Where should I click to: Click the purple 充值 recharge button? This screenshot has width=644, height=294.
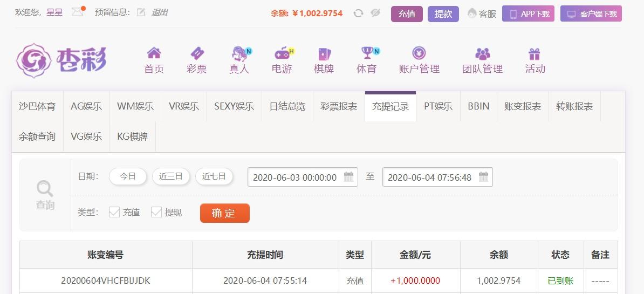(407, 13)
